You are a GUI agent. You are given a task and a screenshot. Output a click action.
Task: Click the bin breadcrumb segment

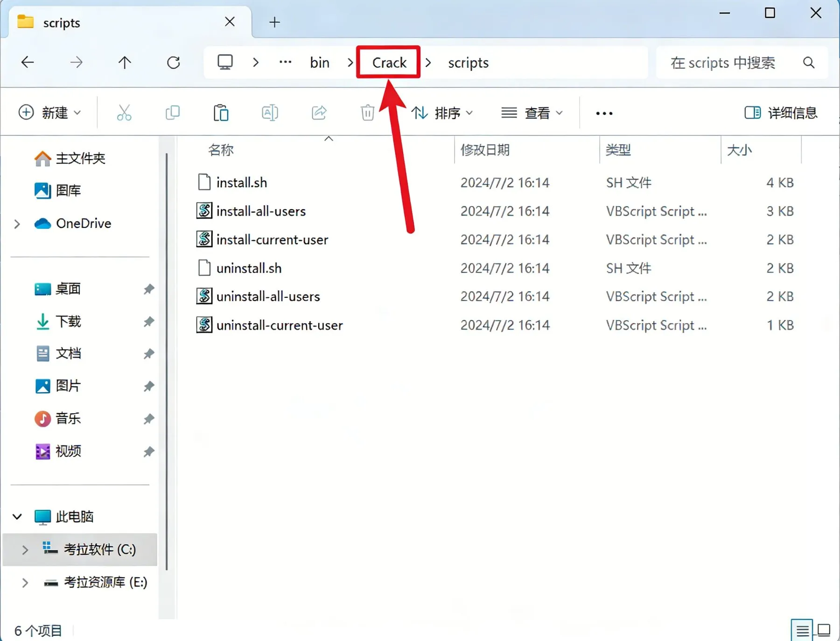coord(320,63)
